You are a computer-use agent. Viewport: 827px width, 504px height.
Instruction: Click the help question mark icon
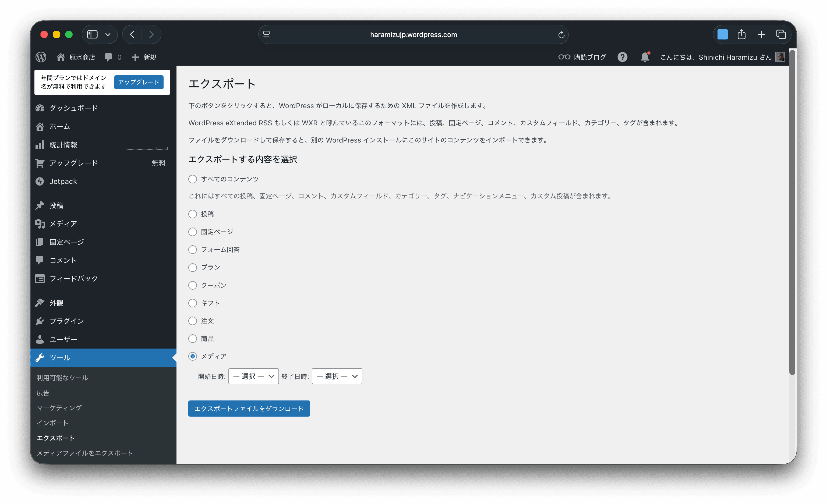tap(622, 57)
